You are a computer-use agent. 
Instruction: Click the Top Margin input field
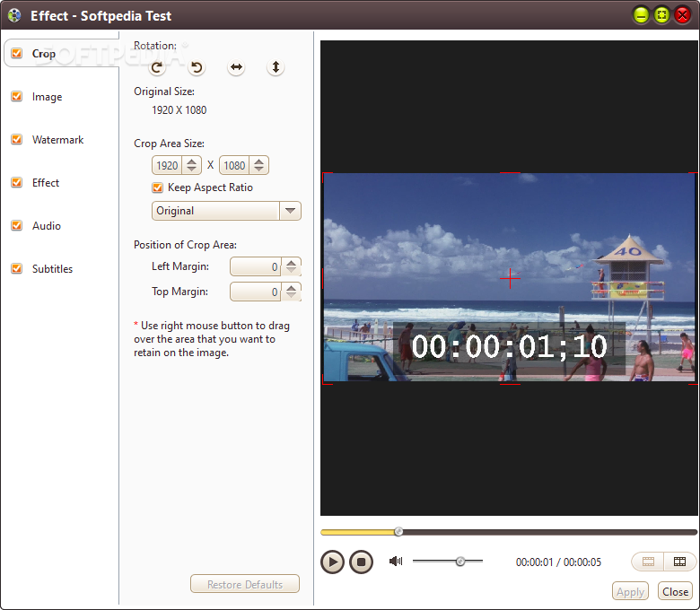(256, 292)
